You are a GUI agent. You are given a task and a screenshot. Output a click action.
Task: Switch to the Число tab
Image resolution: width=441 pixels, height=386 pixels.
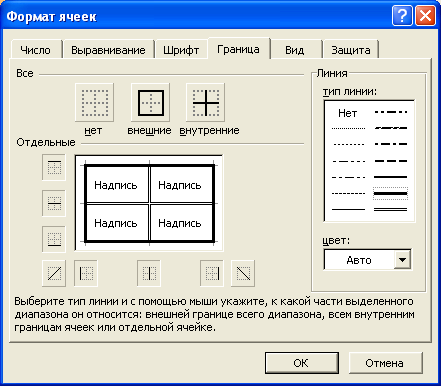(x=36, y=50)
